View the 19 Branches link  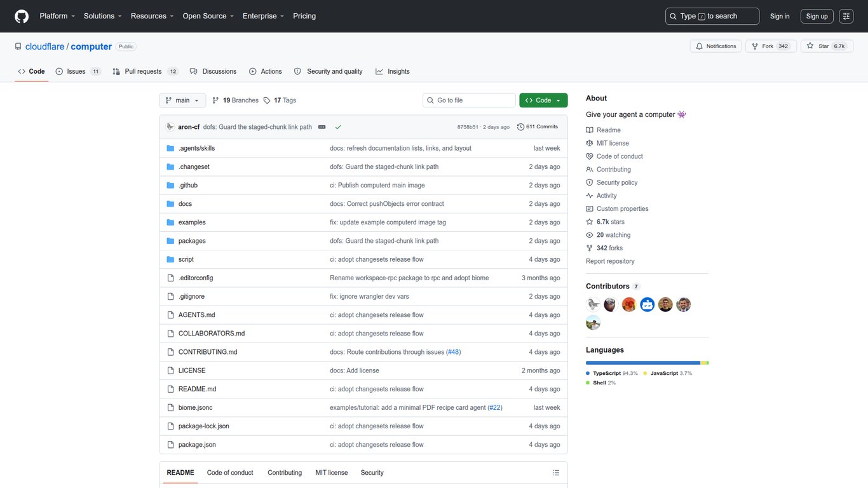coord(235,100)
